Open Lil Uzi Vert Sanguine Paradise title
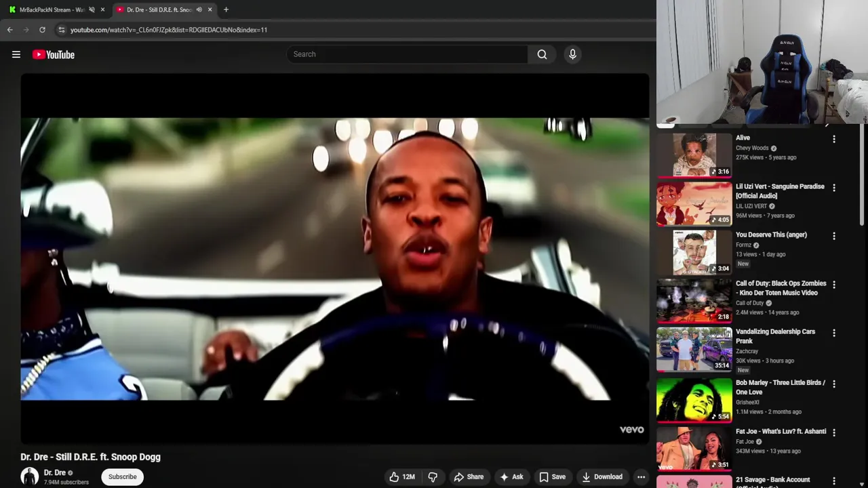 (x=780, y=191)
